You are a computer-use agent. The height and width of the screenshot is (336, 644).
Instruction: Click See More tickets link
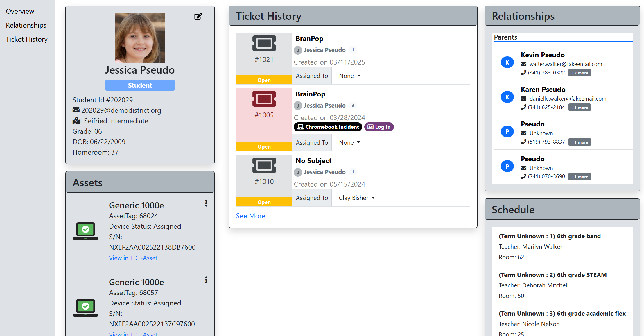click(x=250, y=216)
